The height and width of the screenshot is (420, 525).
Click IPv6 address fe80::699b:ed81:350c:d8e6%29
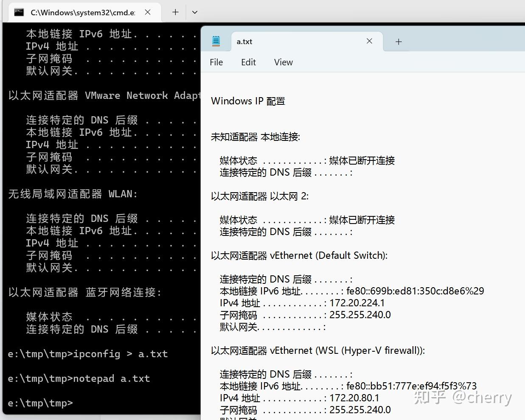click(x=415, y=291)
